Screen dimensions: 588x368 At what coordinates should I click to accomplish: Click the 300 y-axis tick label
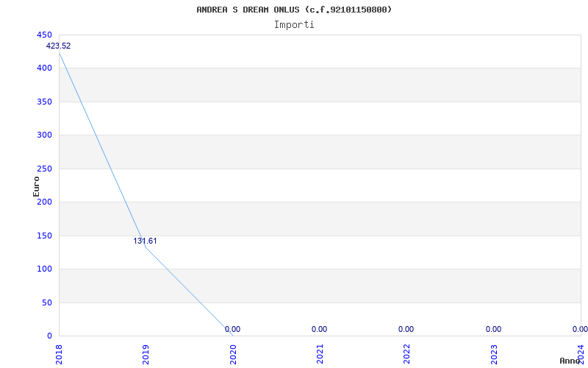[44, 135]
